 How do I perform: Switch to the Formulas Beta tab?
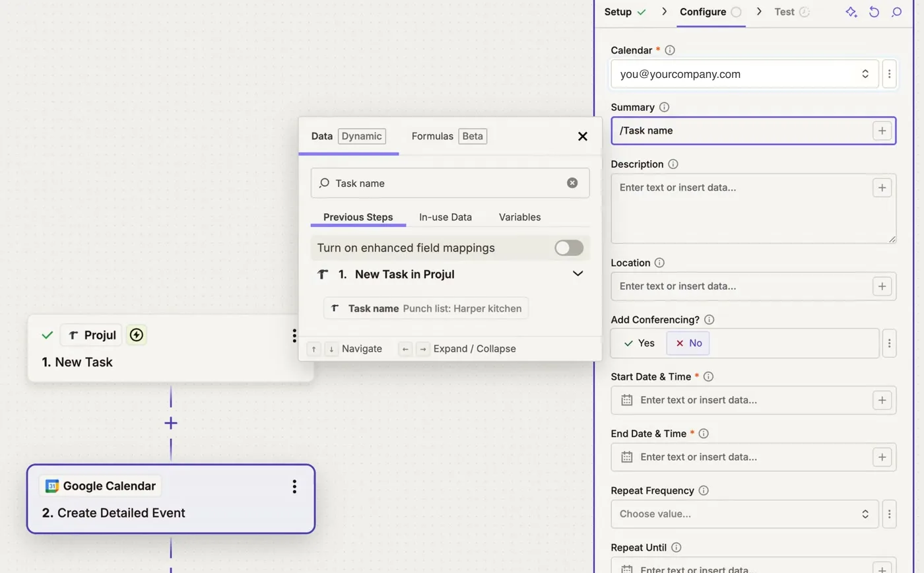click(x=449, y=136)
